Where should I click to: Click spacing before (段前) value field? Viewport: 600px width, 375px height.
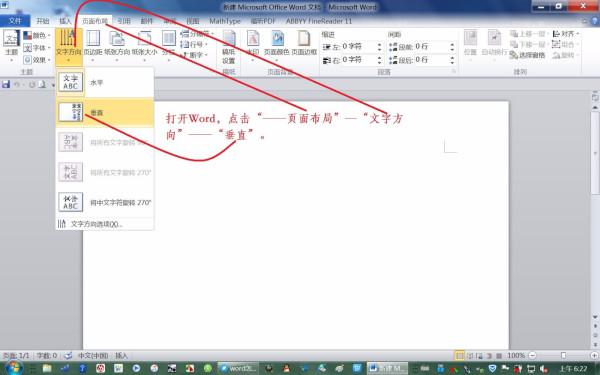click(x=432, y=47)
